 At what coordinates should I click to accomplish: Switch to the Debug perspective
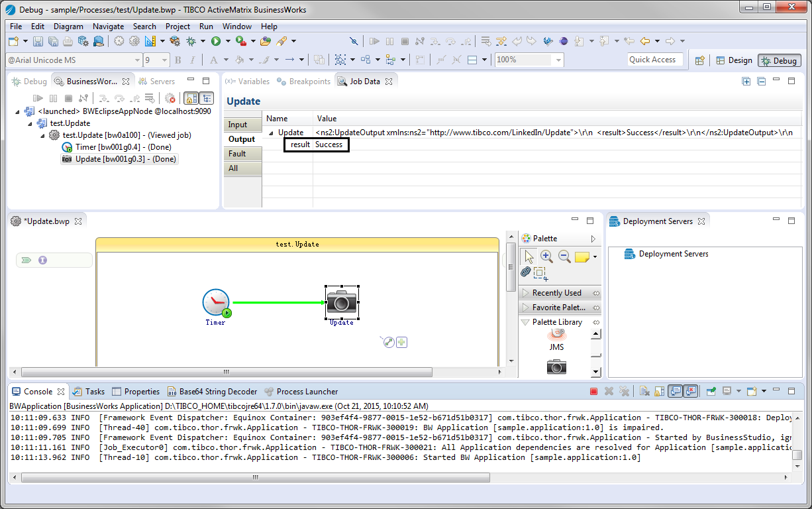pyautogui.click(x=780, y=60)
